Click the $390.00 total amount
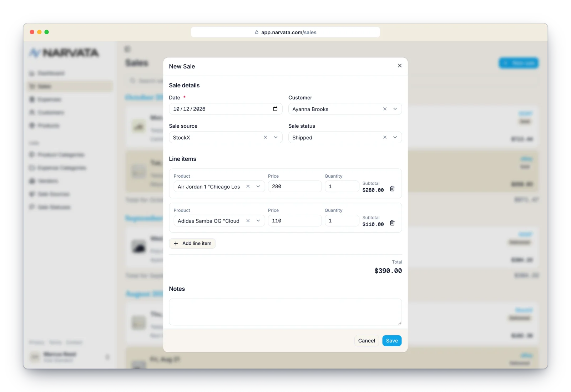The height and width of the screenshot is (392, 571). pyautogui.click(x=388, y=271)
